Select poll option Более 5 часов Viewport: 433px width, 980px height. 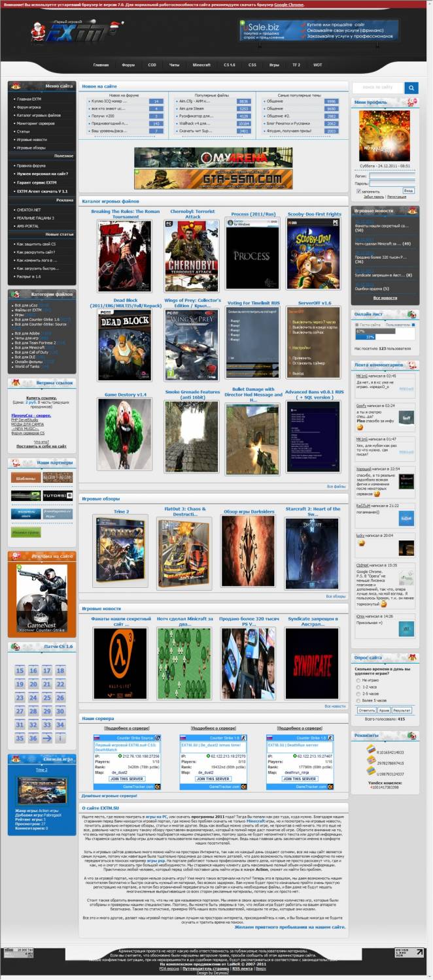tap(358, 700)
